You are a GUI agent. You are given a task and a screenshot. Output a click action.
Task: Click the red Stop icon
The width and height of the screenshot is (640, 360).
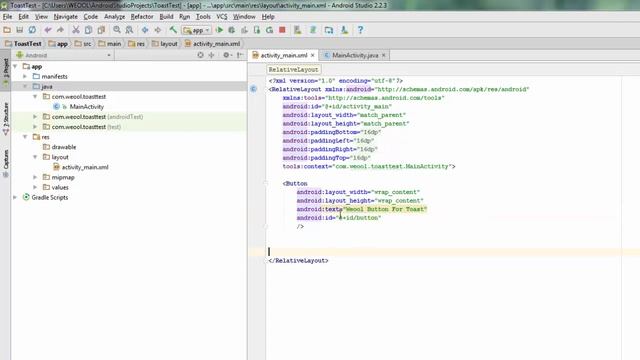coord(282,30)
